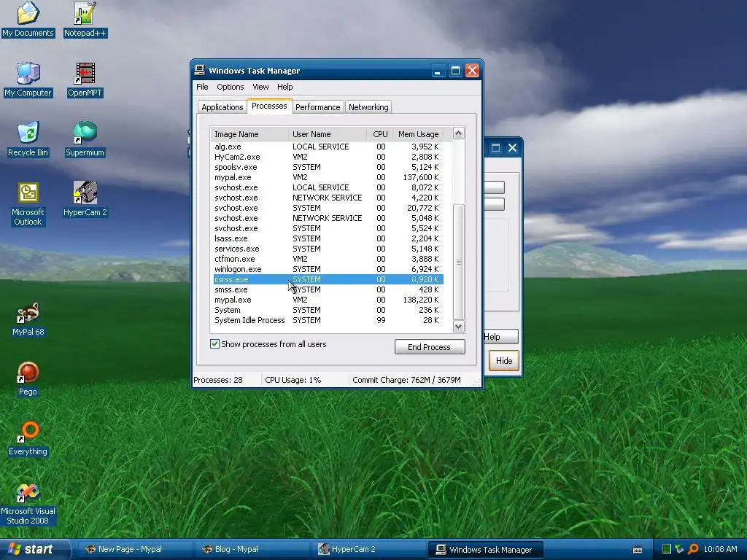Image resolution: width=747 pixels, height=560 pixels.
Task: Select csrss.exe highlighted process row
Action: click(x=328, y=279)
